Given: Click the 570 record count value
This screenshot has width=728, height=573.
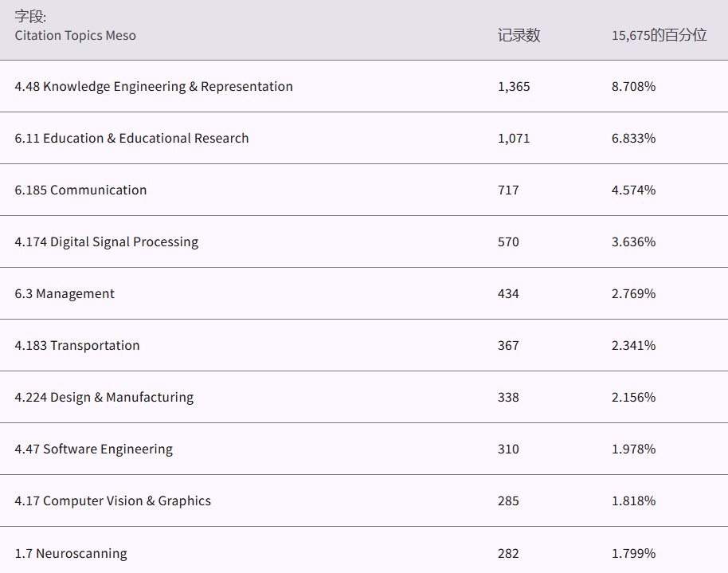Looking at the screenshot, I should [x=508, y=241].
